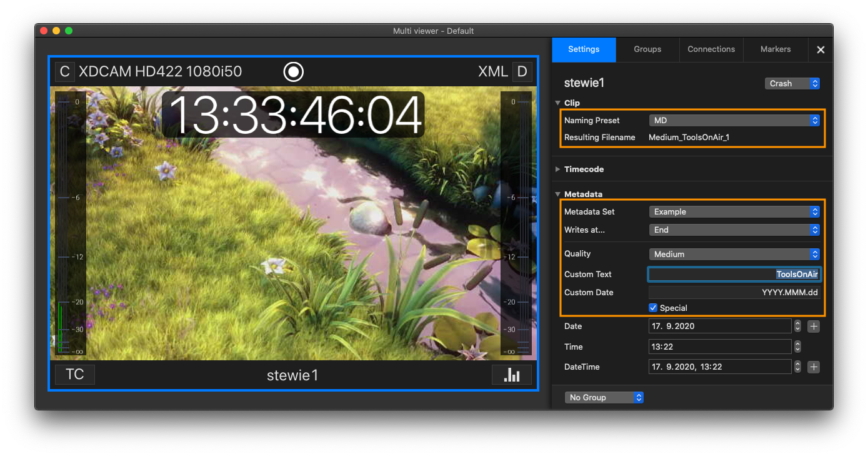This screenshot has width=868, height=456.
Task: Switch to the Markers tab
Action: [x=776, y=49]
